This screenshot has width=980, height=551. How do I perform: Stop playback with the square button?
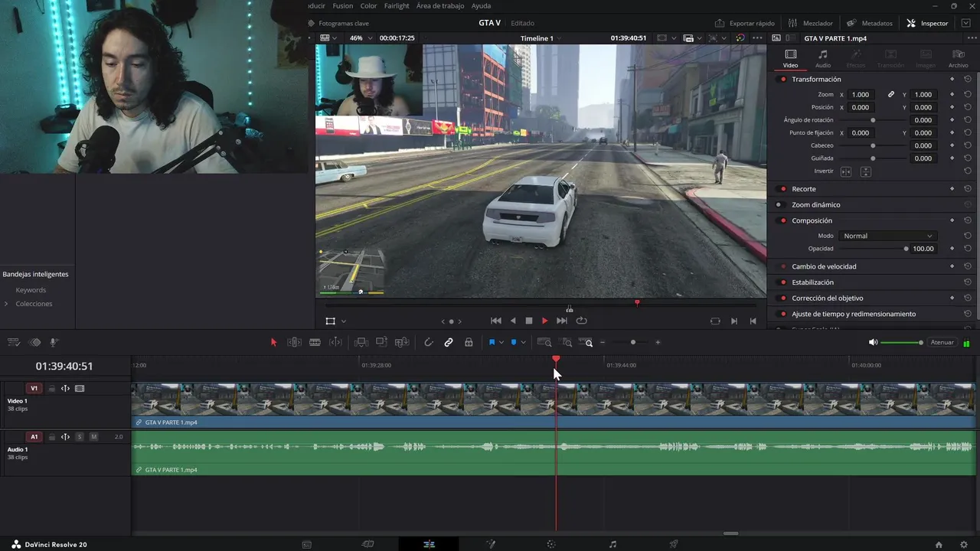pyautogui.click(x=528, y=321)
